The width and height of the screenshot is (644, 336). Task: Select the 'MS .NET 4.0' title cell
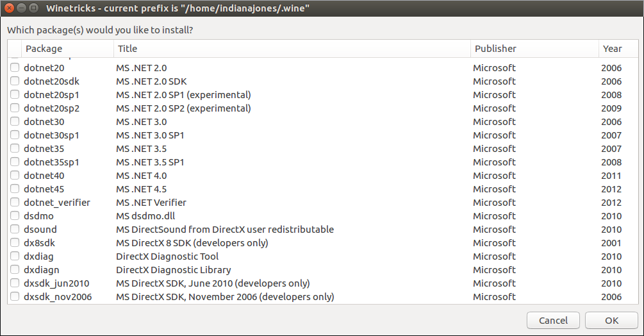pyautogui.click(x=141, y=176)
